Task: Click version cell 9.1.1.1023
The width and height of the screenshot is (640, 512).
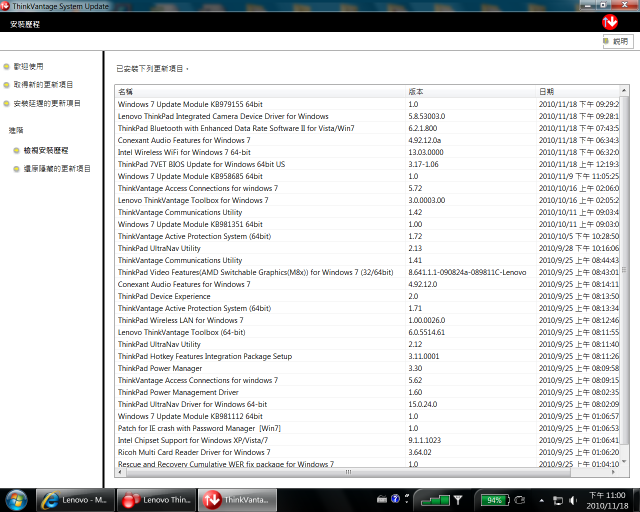Action: point(424,440)
